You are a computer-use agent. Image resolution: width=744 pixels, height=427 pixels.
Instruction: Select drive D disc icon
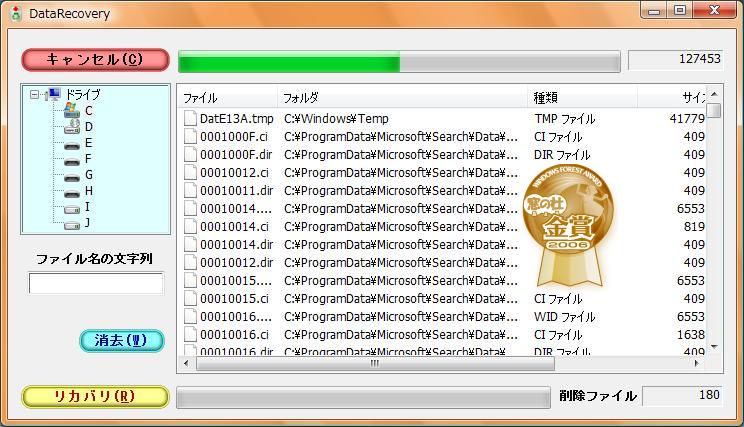pos(72,127)
